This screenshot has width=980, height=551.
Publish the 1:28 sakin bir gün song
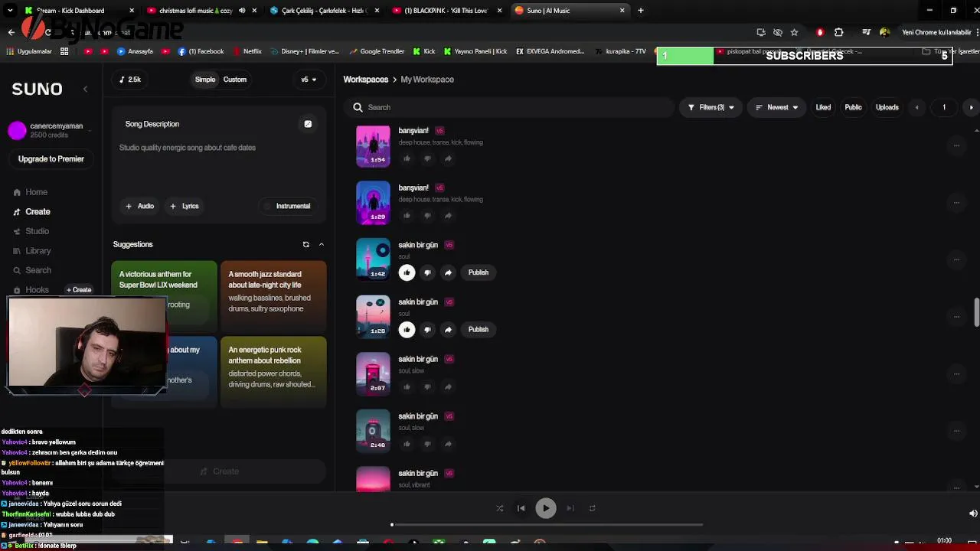pyautogui.click(x=478, y=330)
